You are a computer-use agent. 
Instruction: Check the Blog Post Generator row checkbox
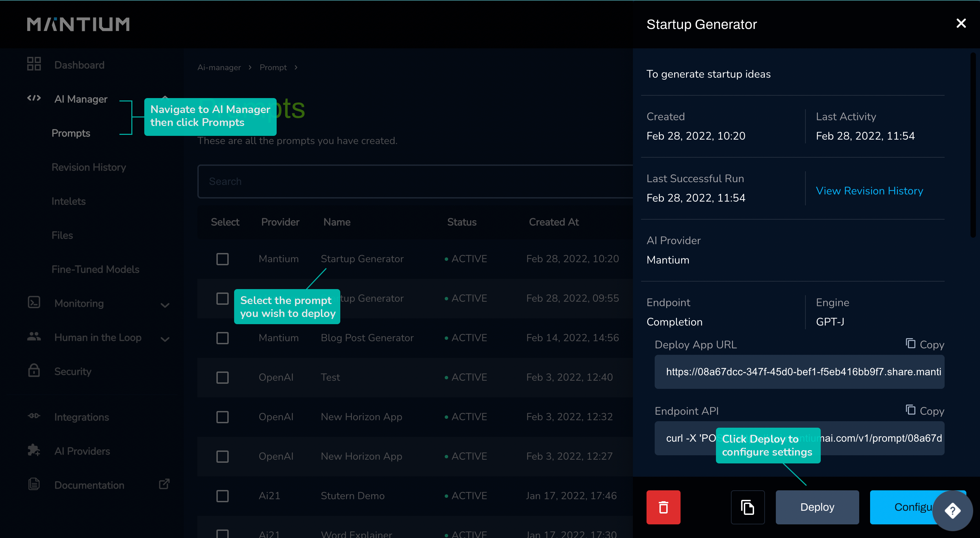(222, 338)
